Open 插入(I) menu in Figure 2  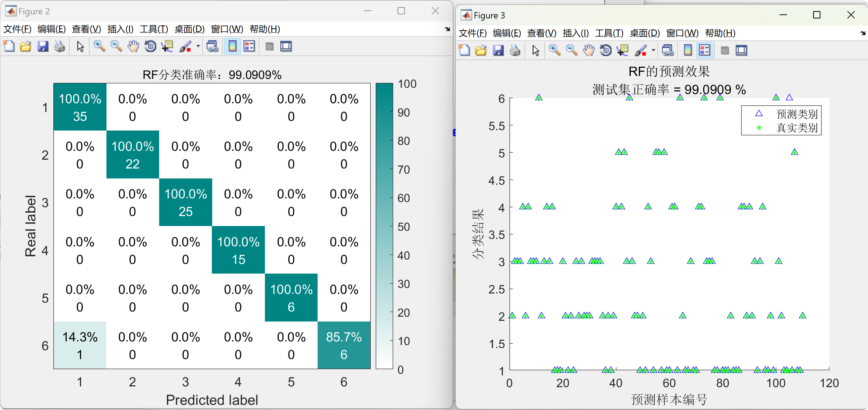[x=120, y=29]
